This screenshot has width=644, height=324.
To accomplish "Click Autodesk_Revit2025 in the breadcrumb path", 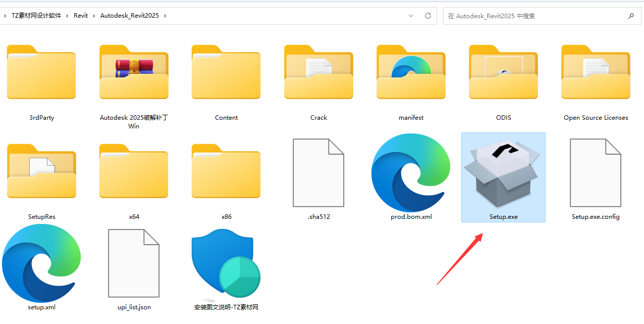I will coord(130,16).
